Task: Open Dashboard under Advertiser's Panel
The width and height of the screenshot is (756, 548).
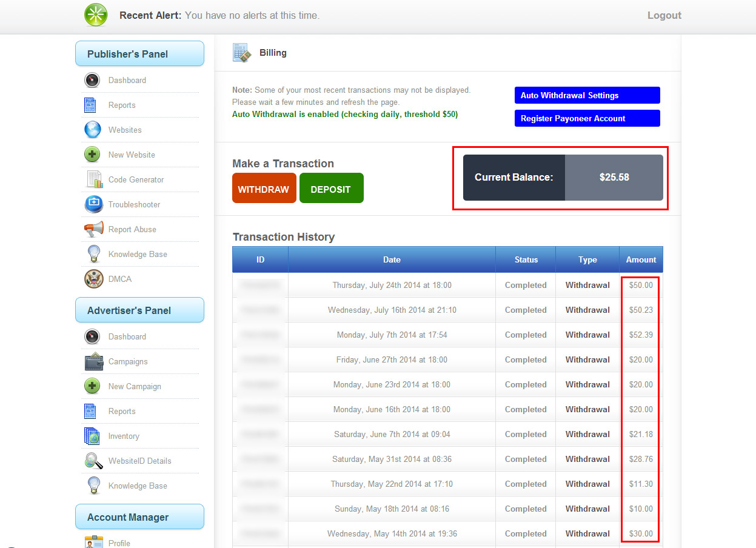Action: (127, 336)
